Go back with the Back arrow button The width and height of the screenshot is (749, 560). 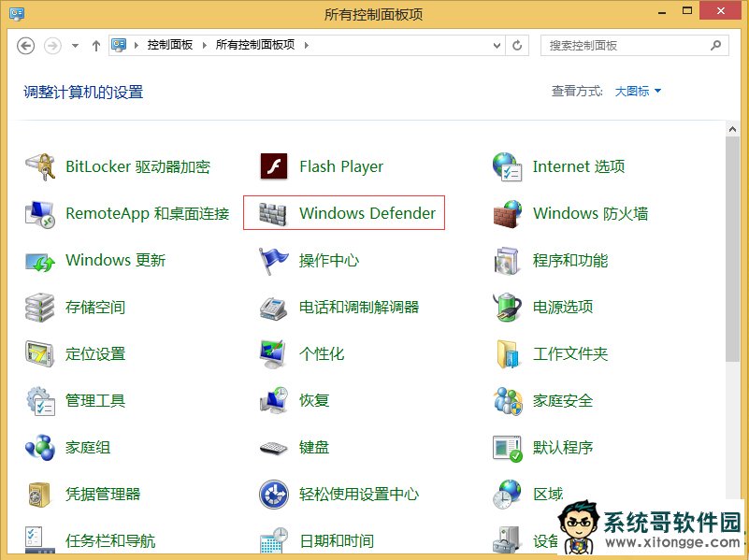coord(26,46)
